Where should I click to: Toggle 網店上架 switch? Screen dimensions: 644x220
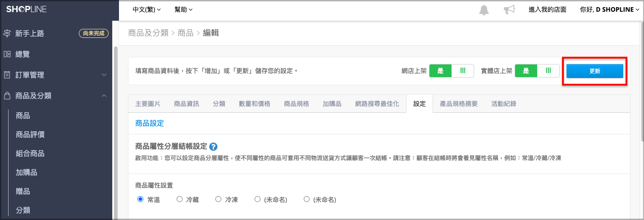(451, 71)
